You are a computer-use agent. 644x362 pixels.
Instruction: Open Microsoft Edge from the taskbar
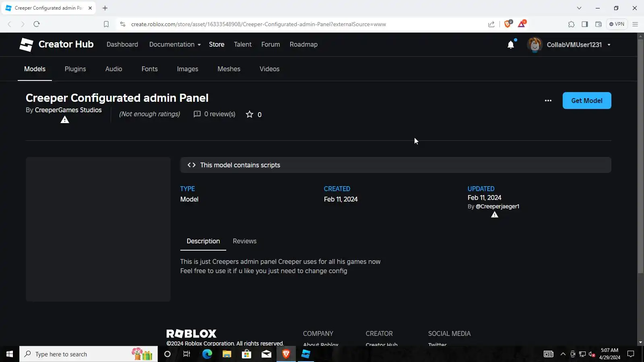[207, 354]
